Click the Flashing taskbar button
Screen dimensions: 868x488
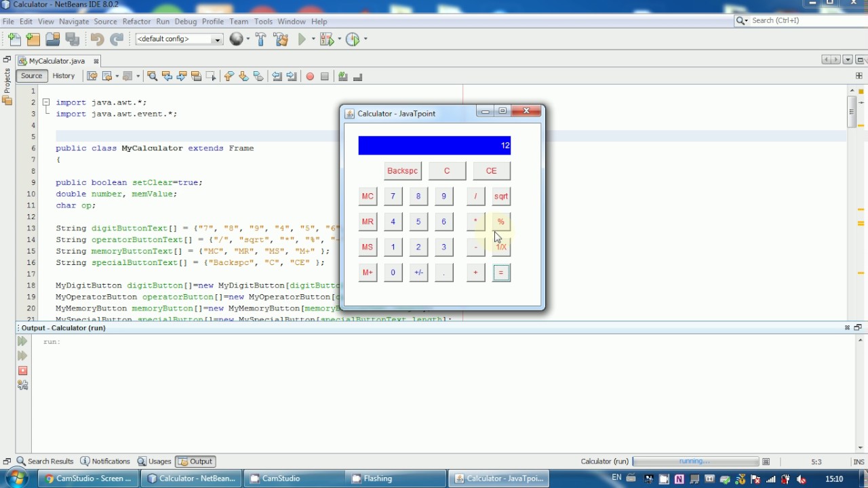(x=396, y=479)
